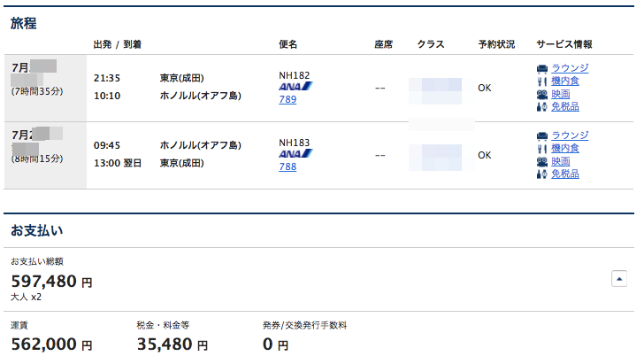This screenshot has height=356, width=644.
Task: Open ラウンジ link for flight NH183
Action: [570, 135]
